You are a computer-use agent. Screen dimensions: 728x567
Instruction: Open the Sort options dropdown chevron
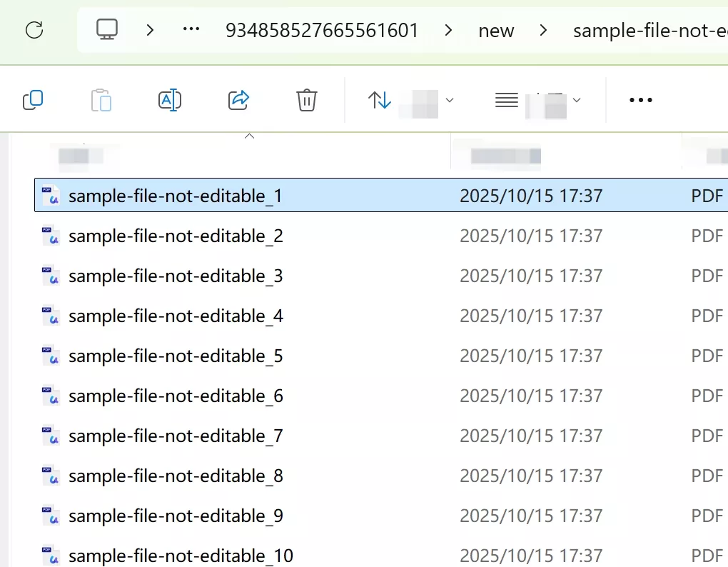tap(449, 100)
